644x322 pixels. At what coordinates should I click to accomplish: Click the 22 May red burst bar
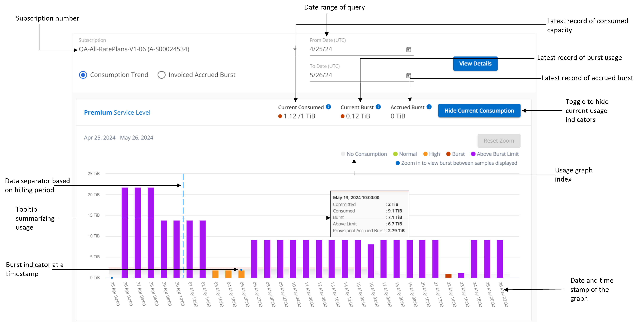pos(448,276)
